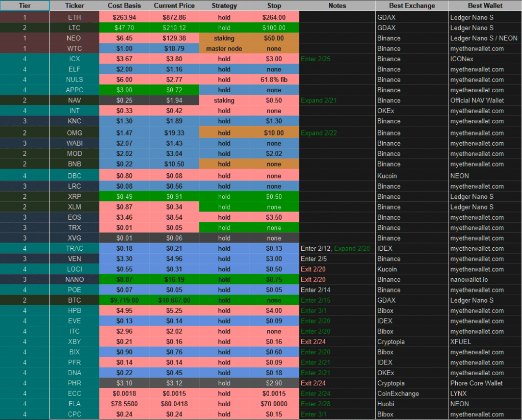Select the CPC ticker cell
Image resolution: width=522 pixels, height=420 pixels.
click(x=74, y=414)
